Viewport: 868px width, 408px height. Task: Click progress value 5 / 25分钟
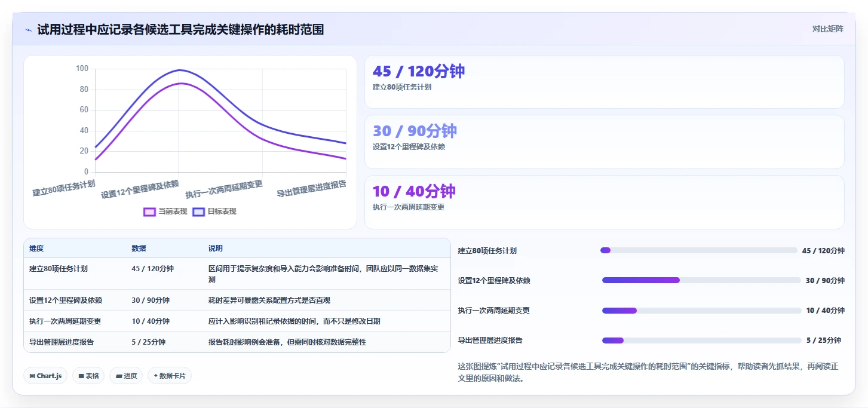coord(823,340)
